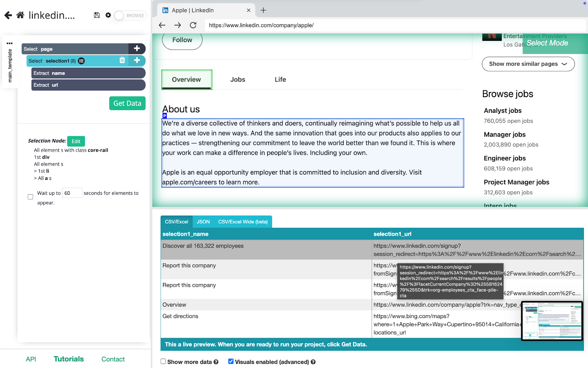Open the three-dots template menu

pos(10,43)
